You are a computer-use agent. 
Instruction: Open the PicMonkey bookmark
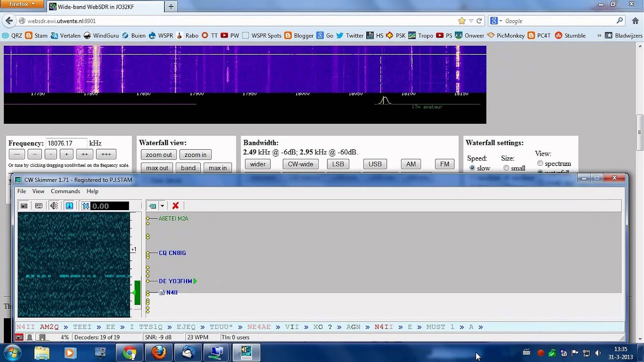(x=506, y=36)
